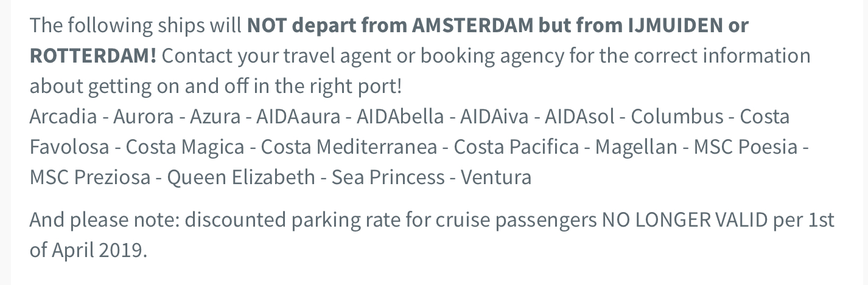Select the Magellan ship name
Viewport: 868px width, 285px height.
point(635,146)
